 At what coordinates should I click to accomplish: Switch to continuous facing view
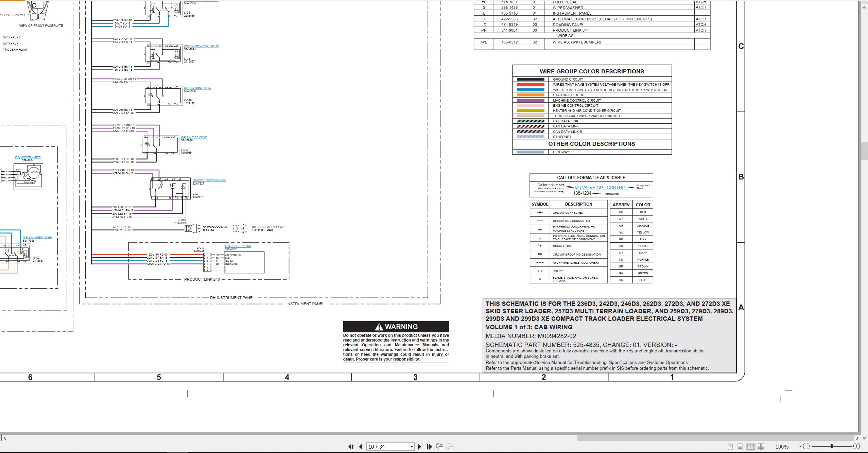(761, 447)
